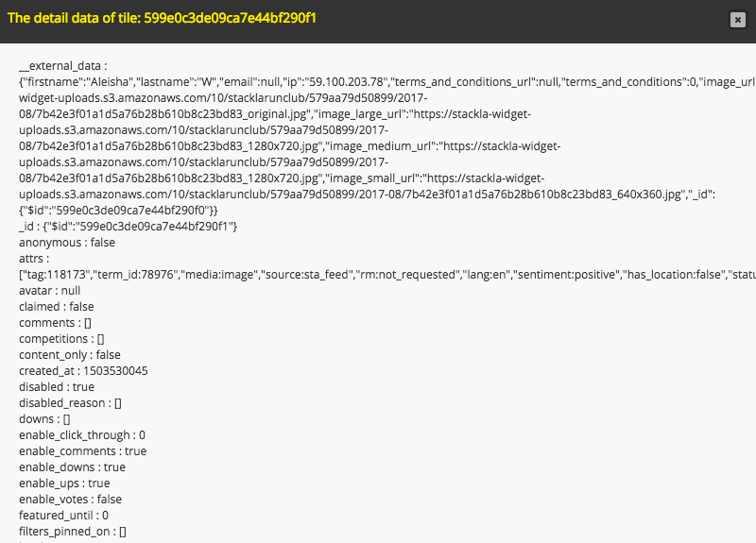The image size is (756, 543).
Task: Click the attrs field label
Action: 36,259
